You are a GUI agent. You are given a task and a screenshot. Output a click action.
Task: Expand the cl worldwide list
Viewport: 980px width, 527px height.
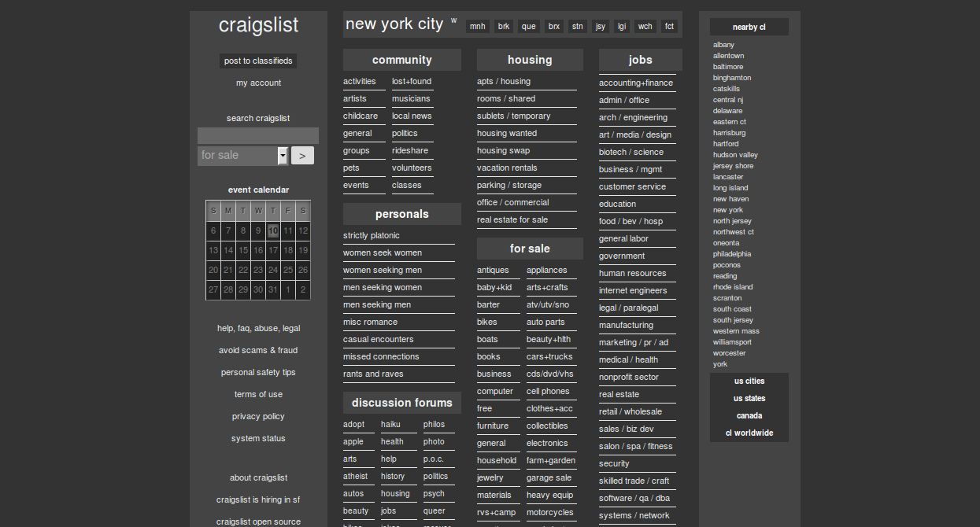[x=749, y=433]
